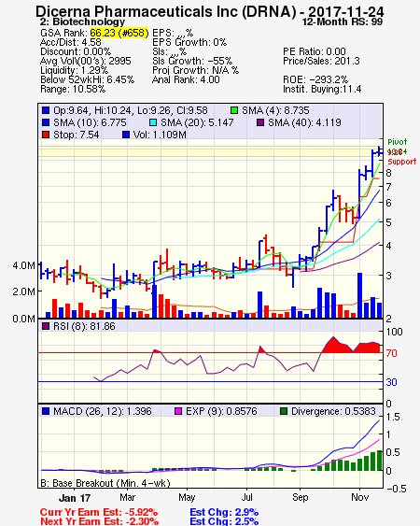Click the '1.5' MACD axis label

coord(393,417)
